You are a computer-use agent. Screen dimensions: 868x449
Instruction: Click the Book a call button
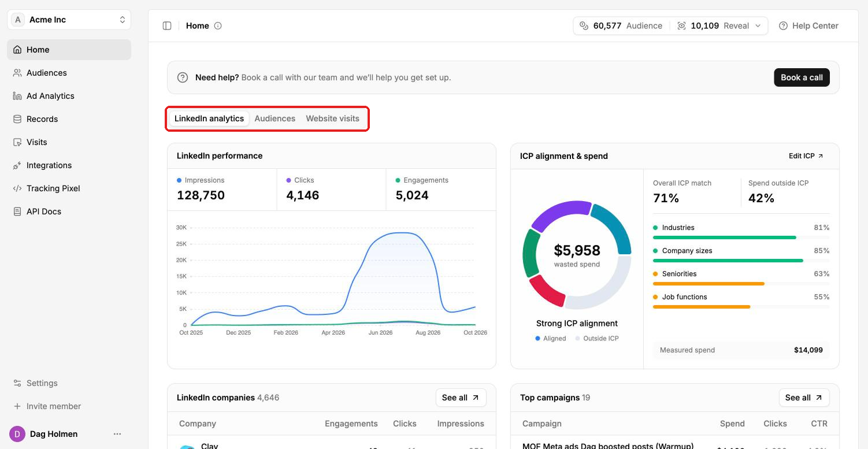(x=802, y=77)
